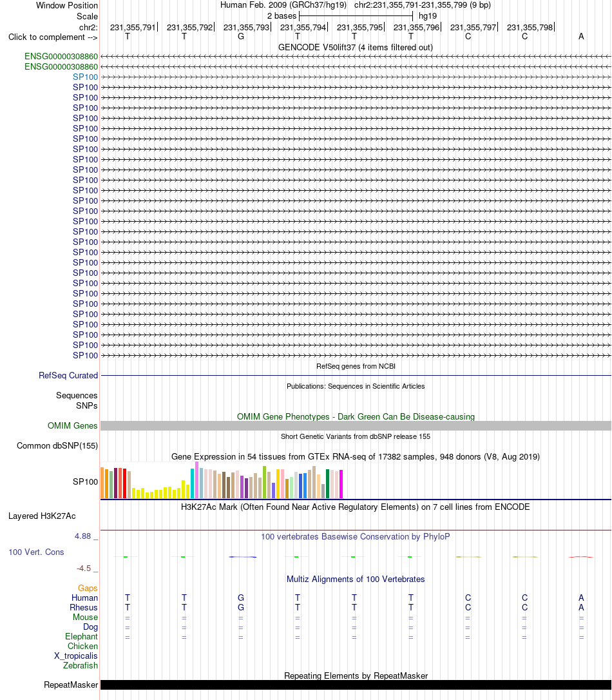Image resolution: width=612 pixels, height=700 pixels.
Task: Click coordinate label 231,355,797
Action: coord(473,27)
